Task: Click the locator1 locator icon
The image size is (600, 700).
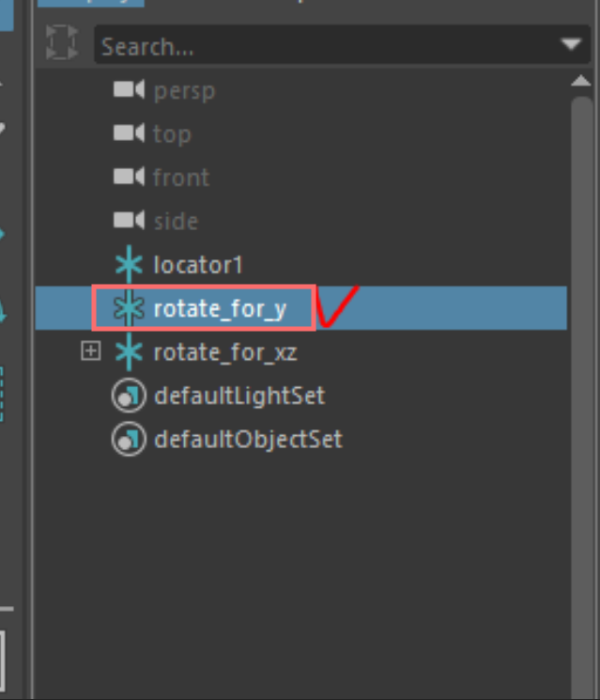Action: tap(128, 265)
